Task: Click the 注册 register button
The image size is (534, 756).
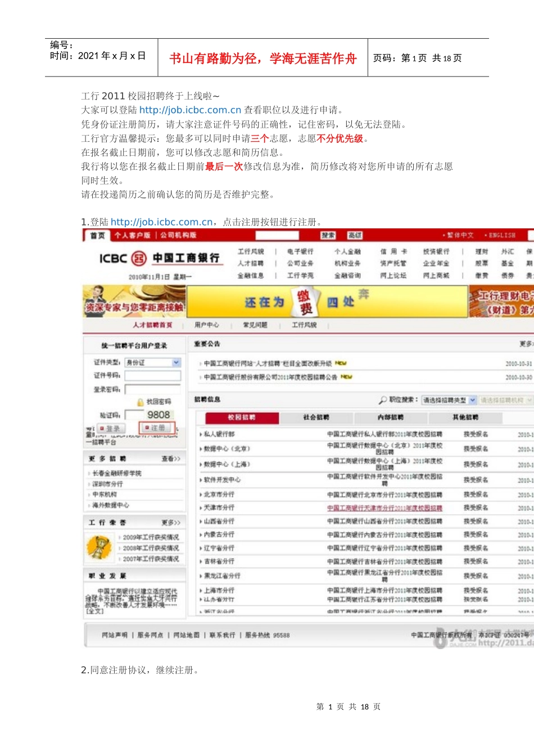Action: point(157,428)
